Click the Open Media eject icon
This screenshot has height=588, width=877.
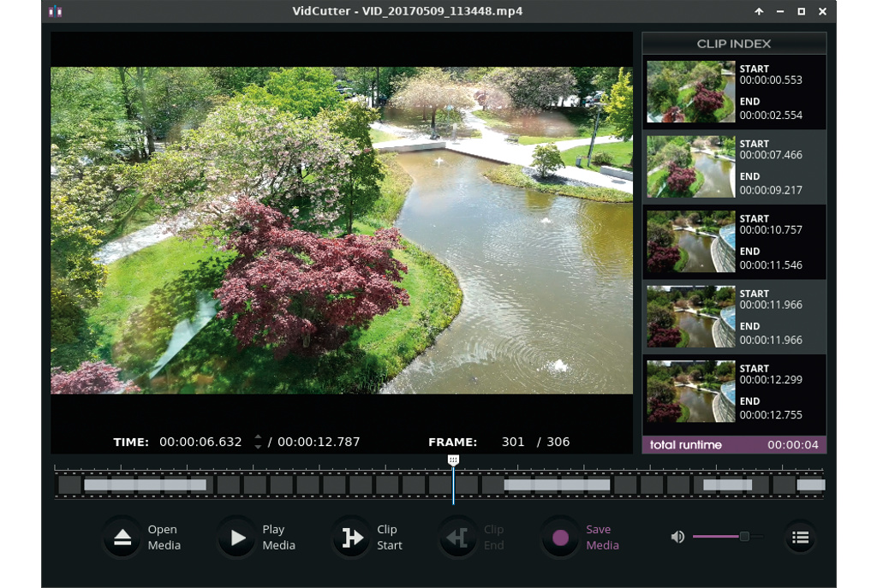pyautogui.click(x=122, y=538)
